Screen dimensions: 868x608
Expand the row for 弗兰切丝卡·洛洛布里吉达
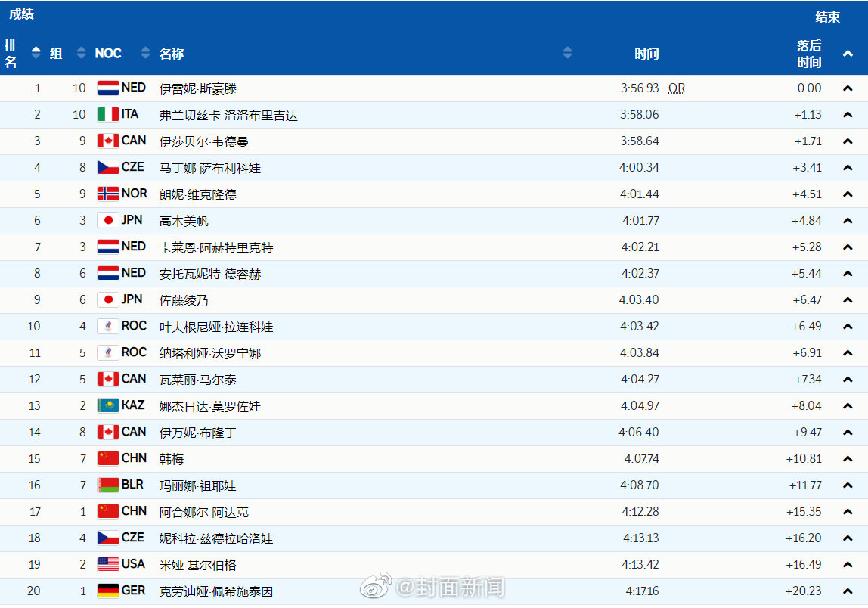pos(848,115)
